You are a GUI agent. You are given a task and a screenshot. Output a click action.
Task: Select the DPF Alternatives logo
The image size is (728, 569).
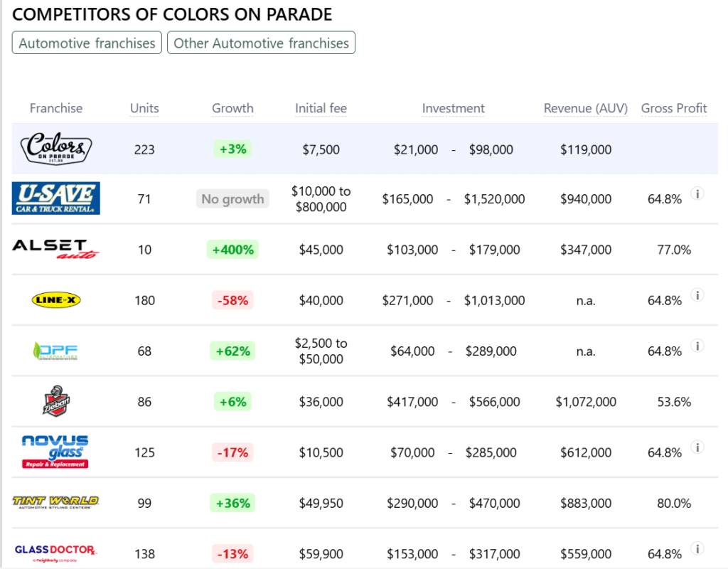point(56,351)
